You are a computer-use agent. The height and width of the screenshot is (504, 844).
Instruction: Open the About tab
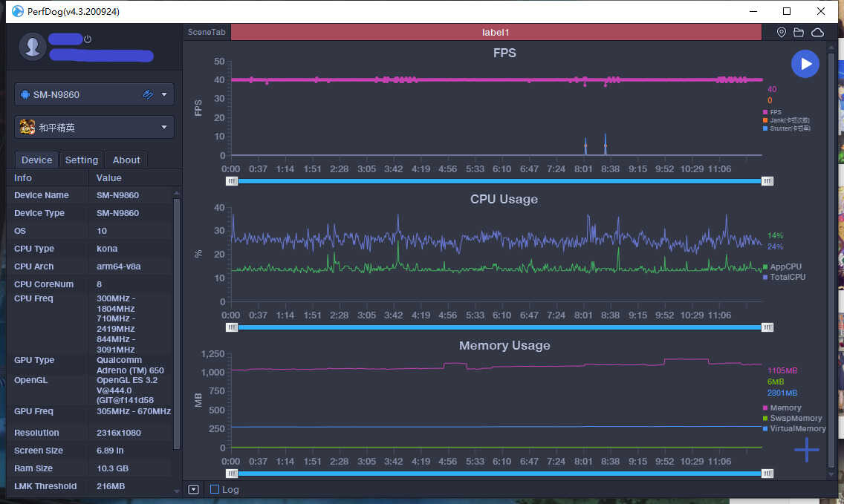point(126,160)
